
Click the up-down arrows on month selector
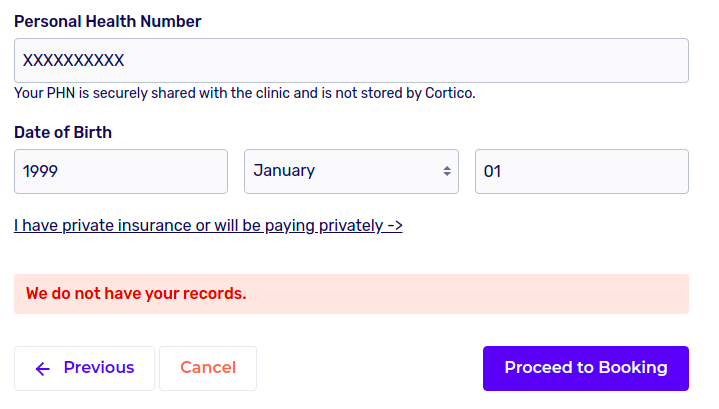tap(447, 171)
